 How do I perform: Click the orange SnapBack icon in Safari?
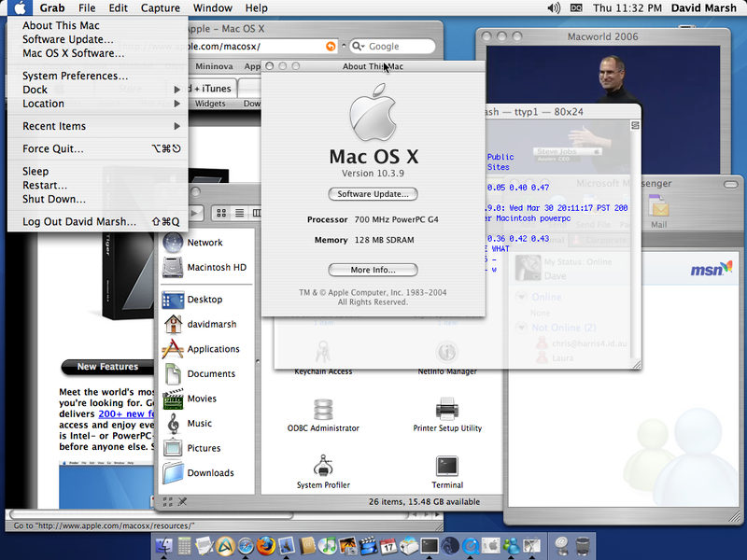331,46
